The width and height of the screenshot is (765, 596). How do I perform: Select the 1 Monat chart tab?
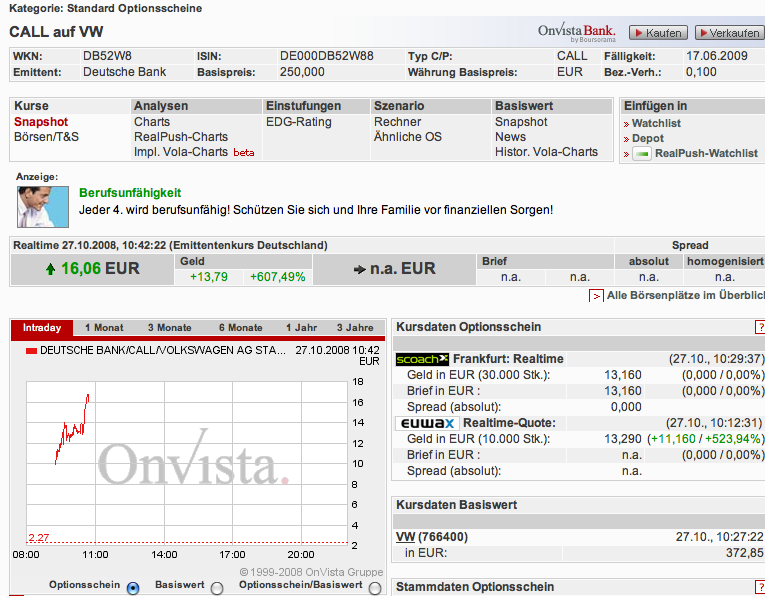click(104, 328)
